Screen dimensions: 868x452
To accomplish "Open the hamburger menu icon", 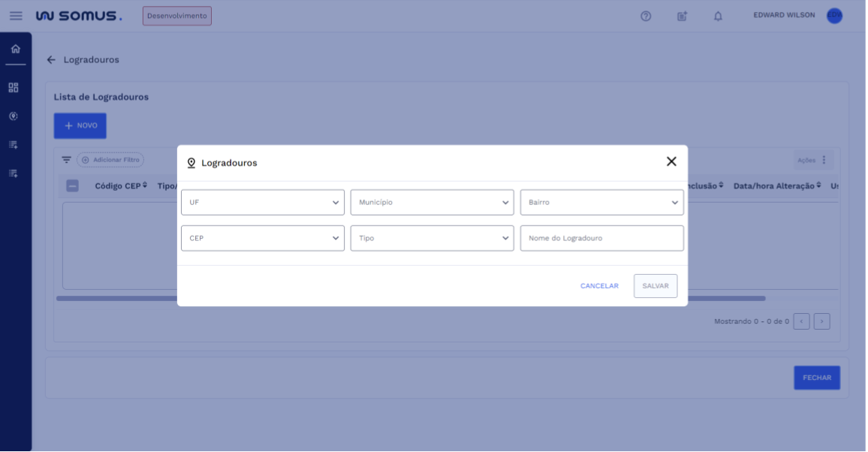I will click(x=16, y=16).
